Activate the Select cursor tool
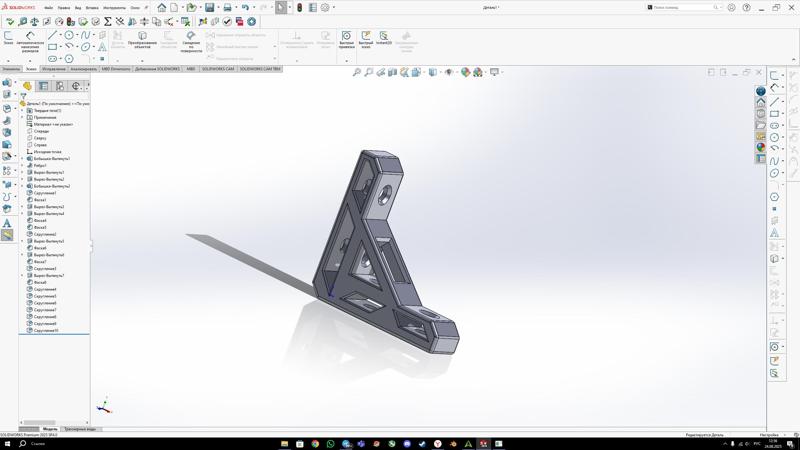 [x=281, y=8]
